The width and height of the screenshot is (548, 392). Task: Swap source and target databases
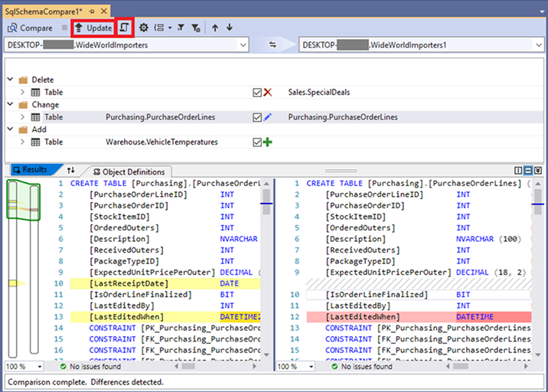[x=272, y=44]
